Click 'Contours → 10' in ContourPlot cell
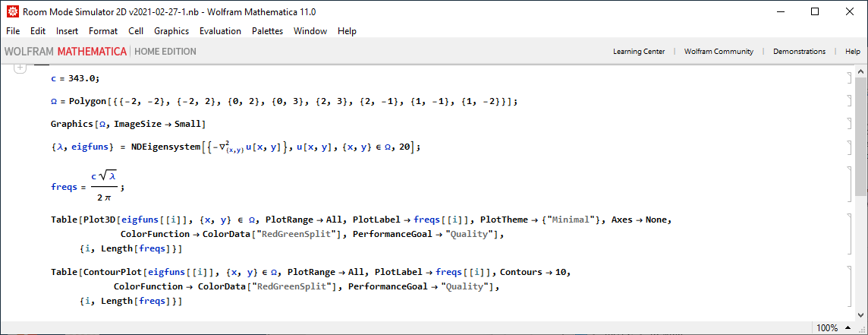The image size is (868, 335). click(x=533, y=272)
